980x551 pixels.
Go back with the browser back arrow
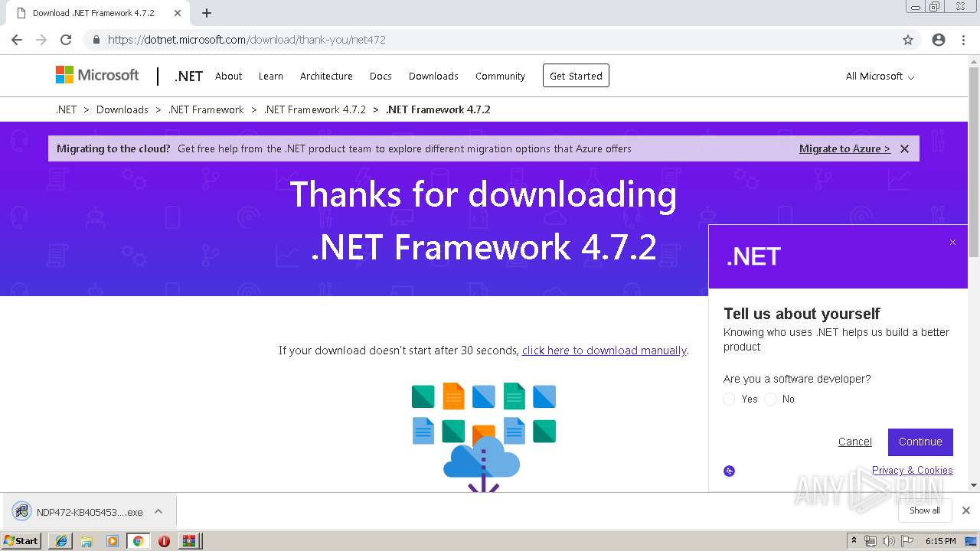pos(17,40)
